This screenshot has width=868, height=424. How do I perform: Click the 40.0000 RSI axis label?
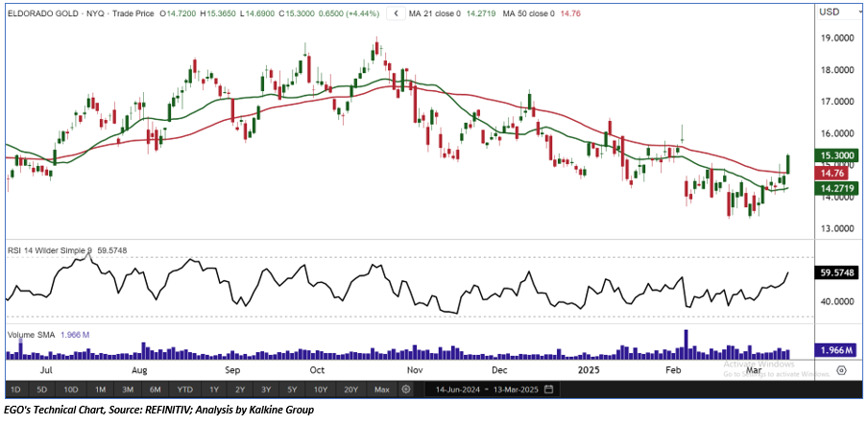(837, 302)
